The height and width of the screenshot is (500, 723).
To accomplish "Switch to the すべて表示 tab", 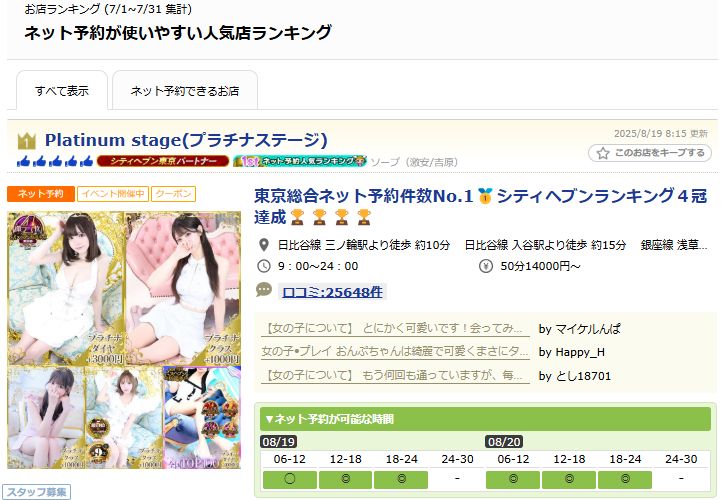I will [62, 90].
